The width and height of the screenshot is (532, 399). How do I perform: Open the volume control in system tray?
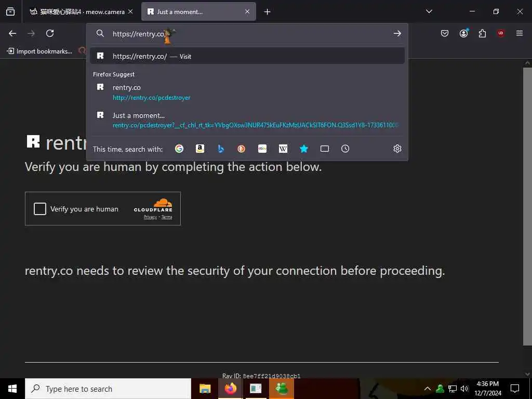point(464,389)
